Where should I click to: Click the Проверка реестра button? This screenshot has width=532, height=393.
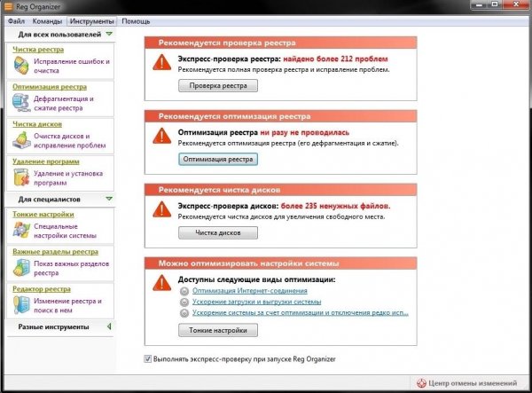pos(218,86)
